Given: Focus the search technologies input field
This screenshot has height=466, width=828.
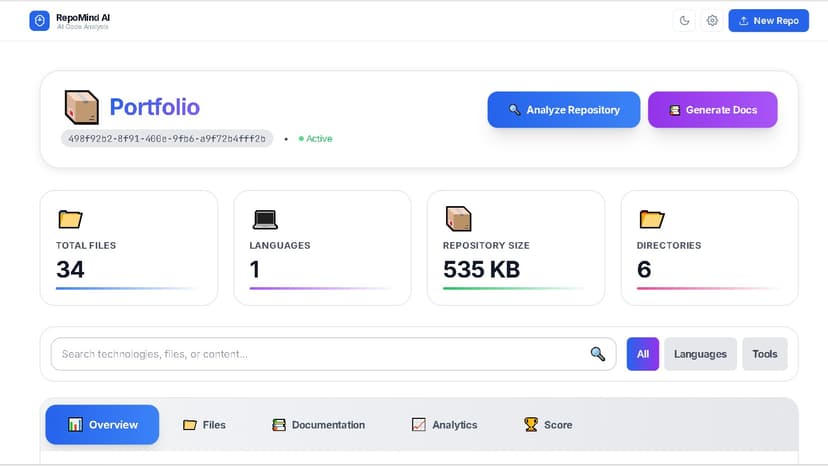Looking at the screenshot, I should tap(333, 354).
